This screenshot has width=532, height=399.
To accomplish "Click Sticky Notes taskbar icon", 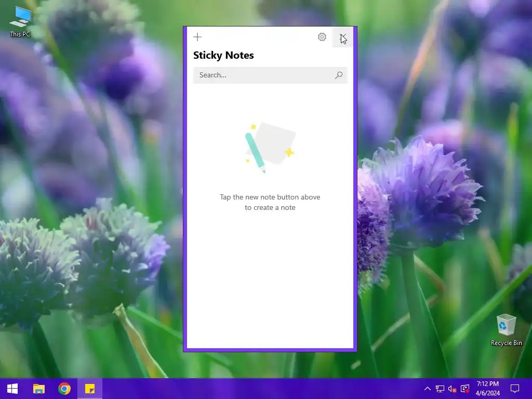I will (x=89, y=389).
